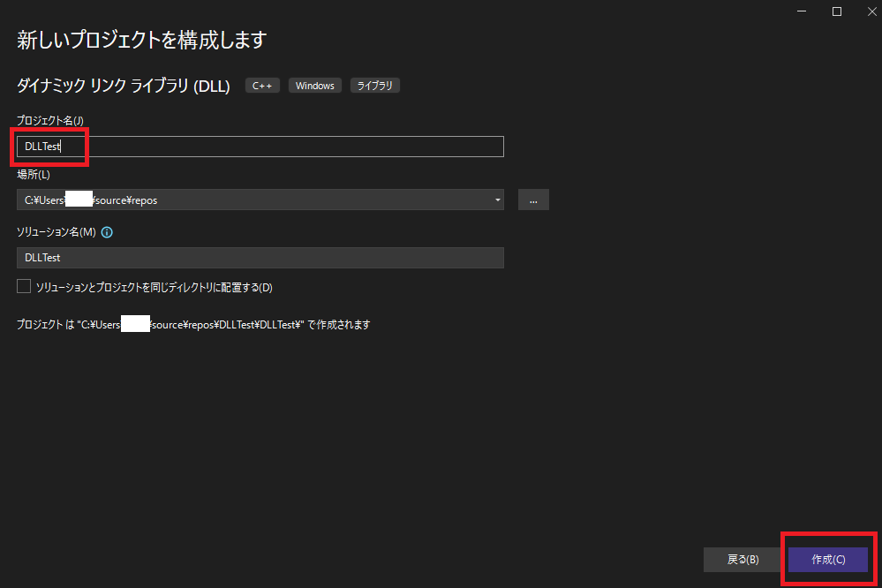The height and width of the screenshot is (588, 882).
Task: Expand the 場所 location dropdown arrow
Action: point(498,200)
